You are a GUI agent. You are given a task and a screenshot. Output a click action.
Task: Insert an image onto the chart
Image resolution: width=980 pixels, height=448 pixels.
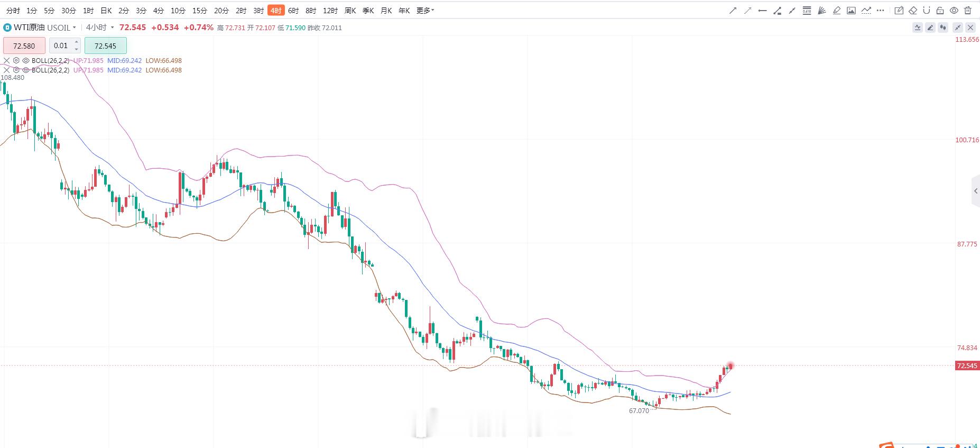[851, 11]
